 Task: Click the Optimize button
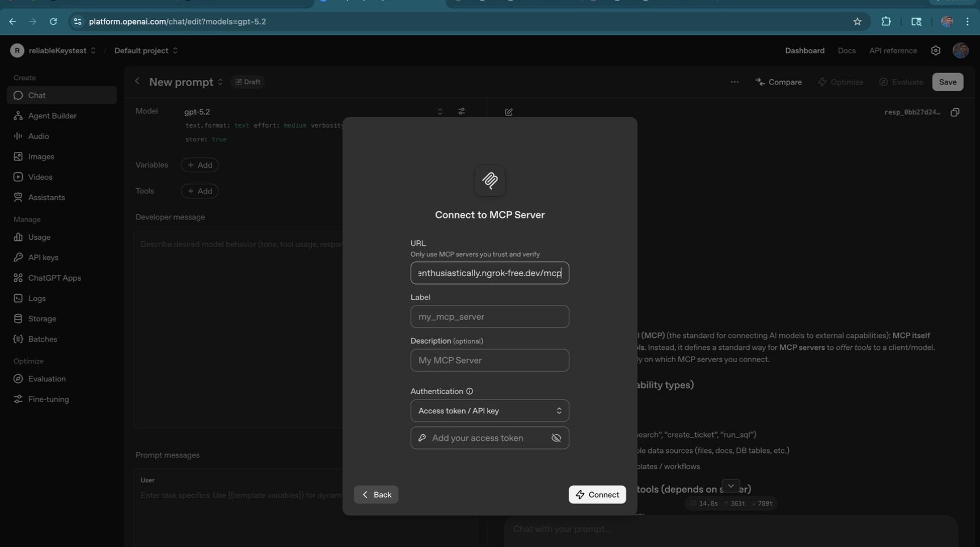840,82
